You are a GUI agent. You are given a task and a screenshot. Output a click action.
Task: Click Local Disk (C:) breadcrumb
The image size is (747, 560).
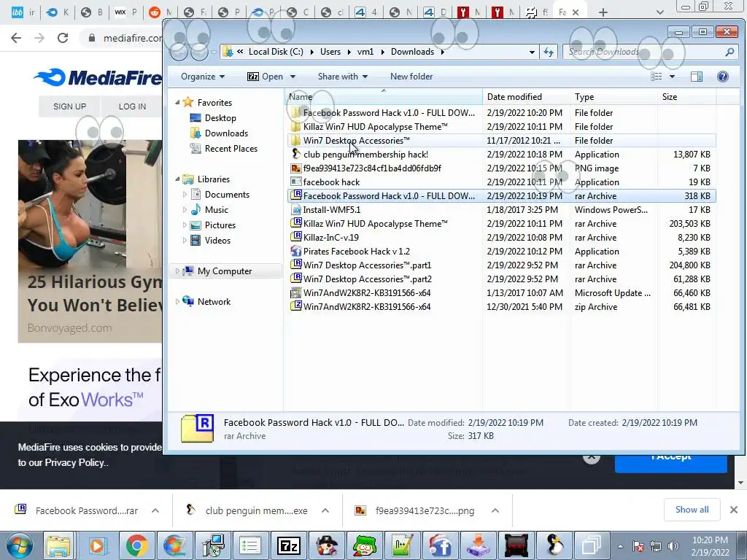pyautogui.click(x=276, y=52)
